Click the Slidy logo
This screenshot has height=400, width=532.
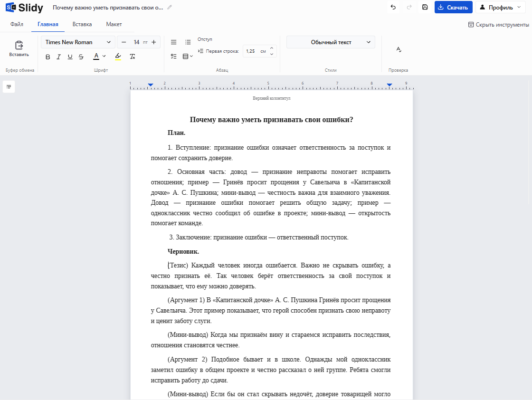24,8
